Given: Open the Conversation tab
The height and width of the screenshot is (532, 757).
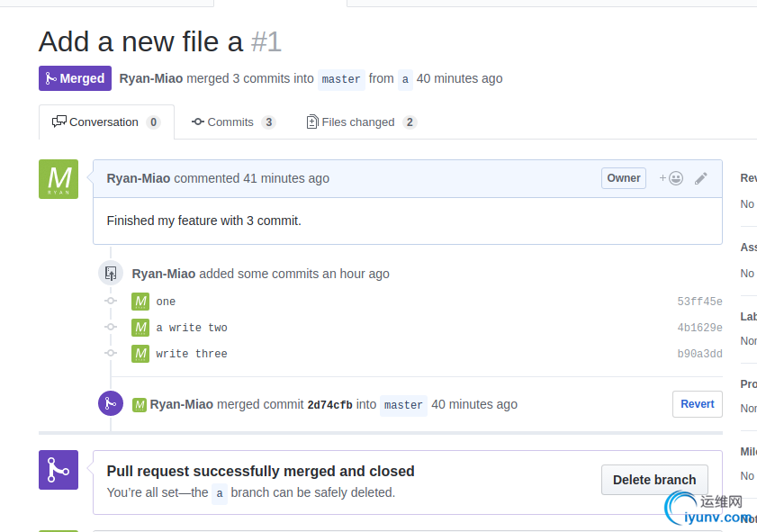Looking at the screenshot, I should point(105,122).
